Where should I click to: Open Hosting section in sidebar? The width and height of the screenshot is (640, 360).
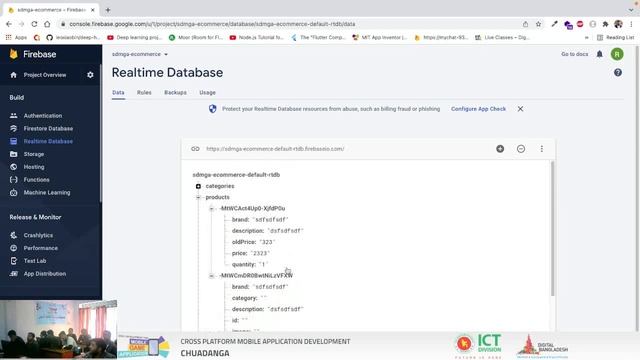[34, 167]
